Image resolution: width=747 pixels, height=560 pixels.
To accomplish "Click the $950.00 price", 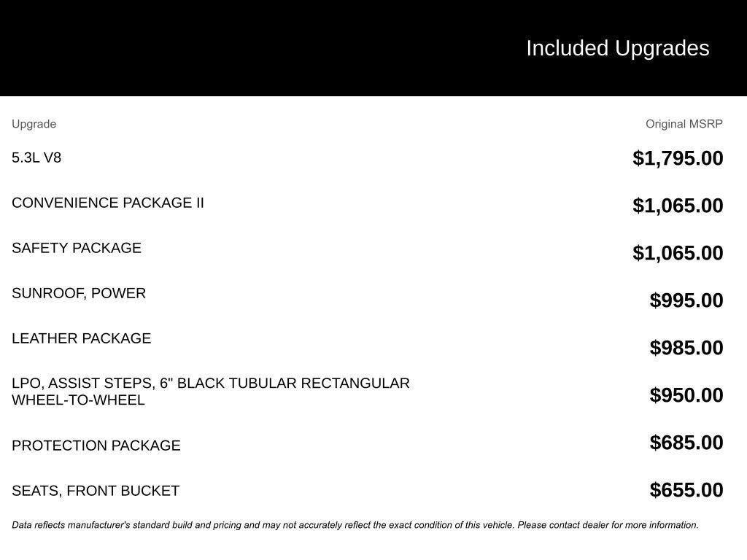I will click(686, 395).
